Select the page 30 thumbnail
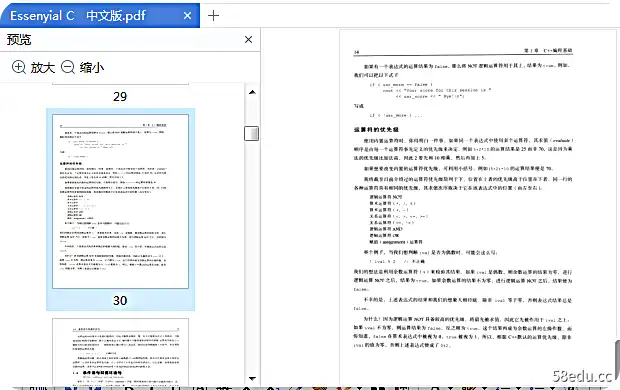The width and height of the screenshot is (620, 390). click(121, 201)
